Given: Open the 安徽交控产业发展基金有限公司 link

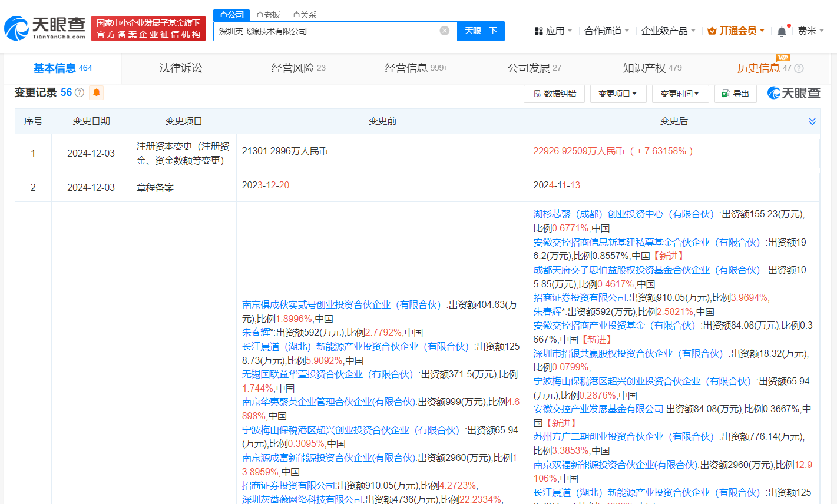Looking at the screenshot, I should [x=598, y=409].
